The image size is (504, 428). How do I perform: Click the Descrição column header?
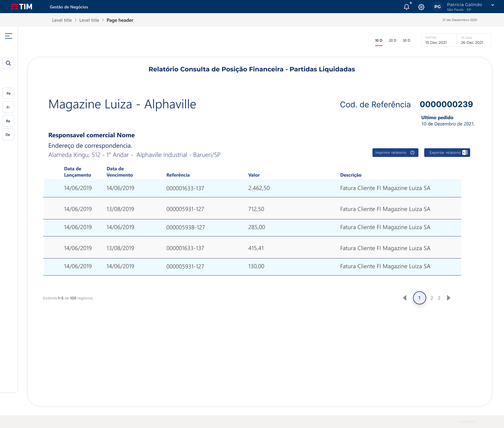coord(351,175)
